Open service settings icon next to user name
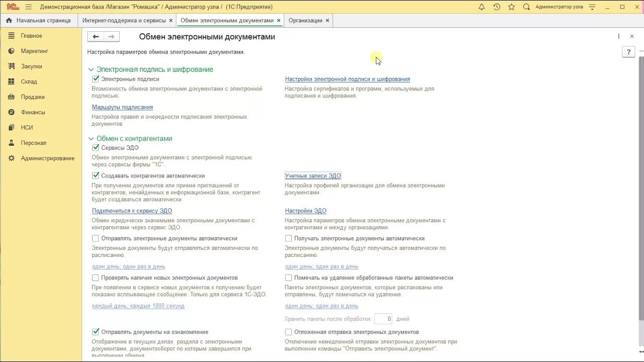Image resolution: width=644 pixels, height=362 pixels. [592, 7]
